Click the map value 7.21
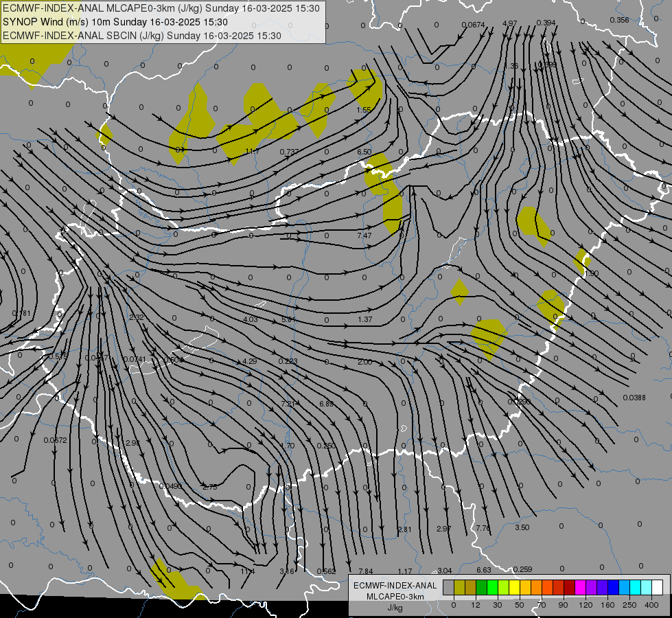The image size is (672, 618). click(x=288, y=404)
